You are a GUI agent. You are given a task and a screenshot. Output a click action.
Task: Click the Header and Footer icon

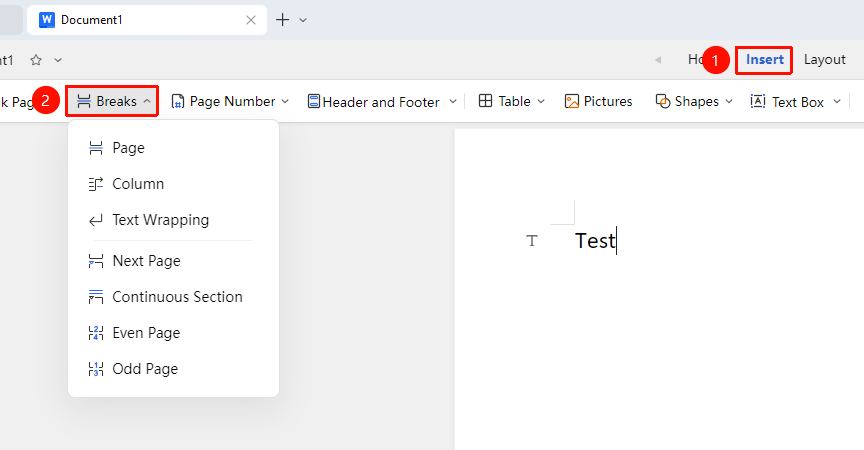[314, 101]
